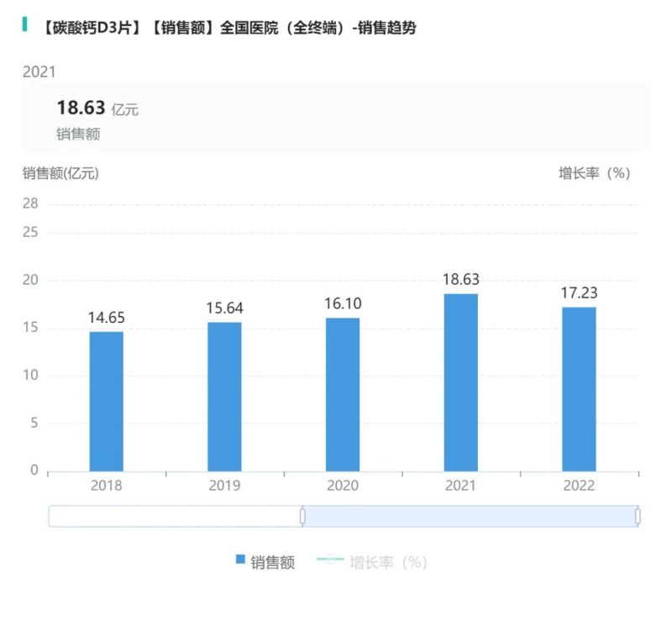Select the tallest bar for 2021
Image resolution: width=672 pixels, height=622 pixels.
460,382
